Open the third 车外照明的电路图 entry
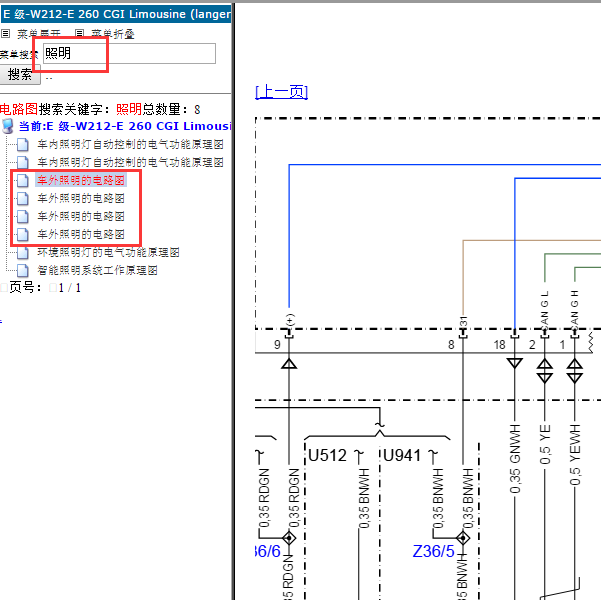Screen dimensions: 601x600 click(81, 216)
